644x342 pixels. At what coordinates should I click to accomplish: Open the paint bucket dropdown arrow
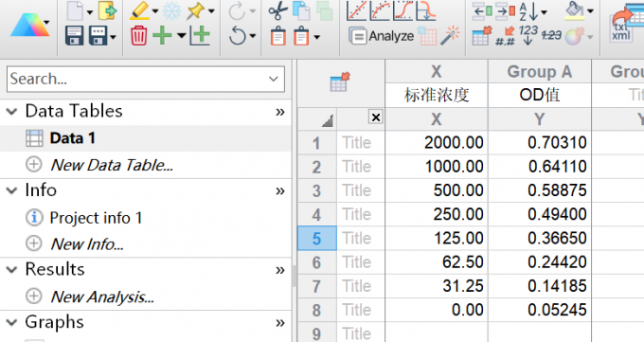[x=590, y=11]
